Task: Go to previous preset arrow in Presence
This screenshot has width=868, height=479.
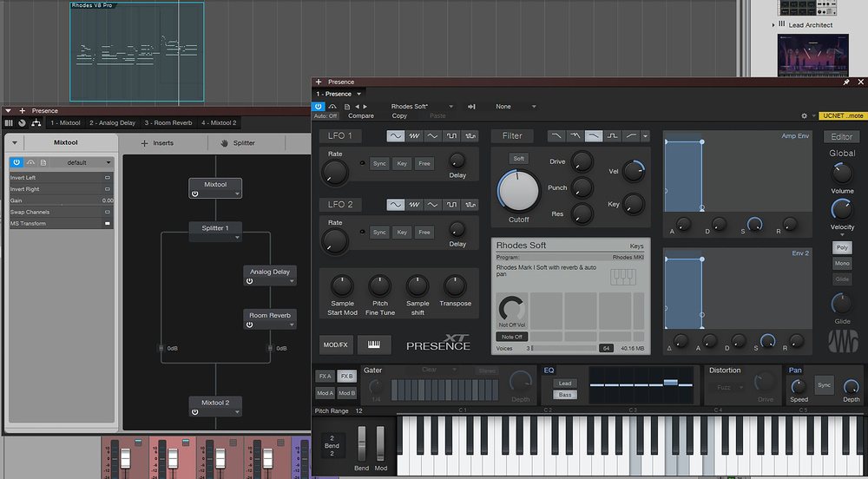Action: point(357,107)
